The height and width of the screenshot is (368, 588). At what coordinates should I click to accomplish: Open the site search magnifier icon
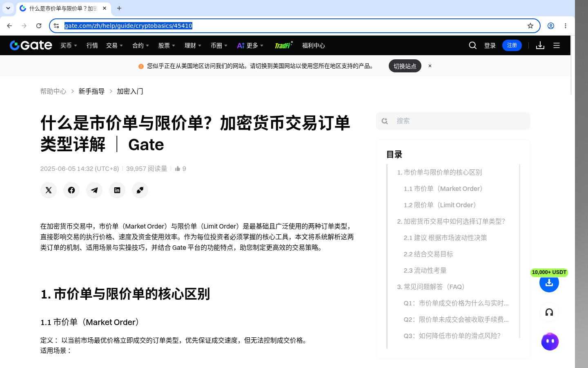[473, 45]
